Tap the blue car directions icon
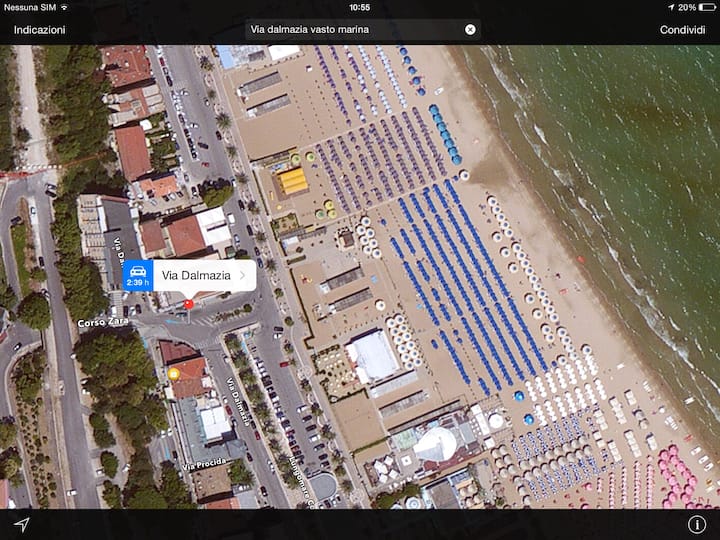The image size is (720, 540). (137, 275)
